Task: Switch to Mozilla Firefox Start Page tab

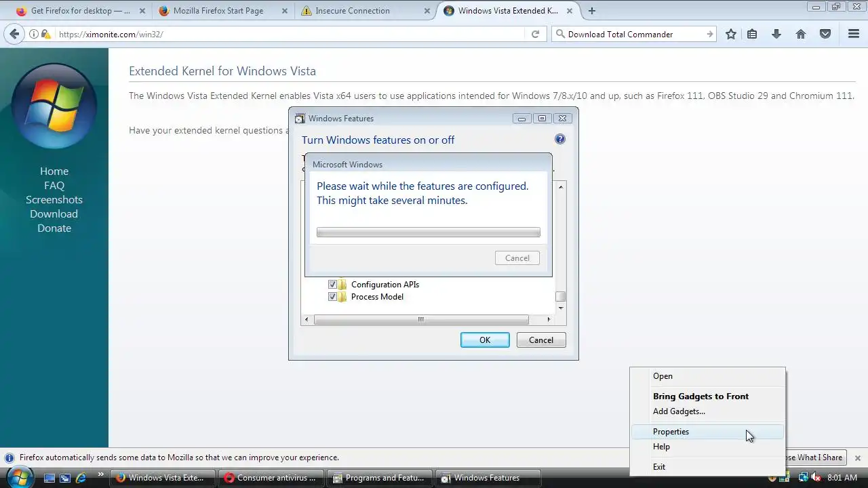Action: 221,11
